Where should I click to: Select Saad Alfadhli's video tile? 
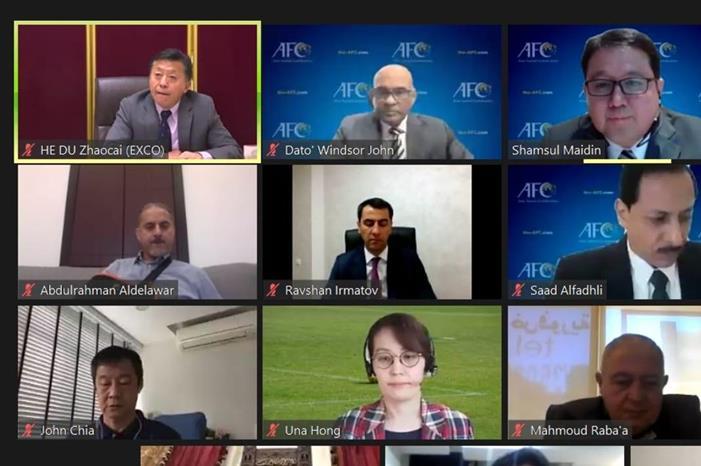tap(604, 232)
